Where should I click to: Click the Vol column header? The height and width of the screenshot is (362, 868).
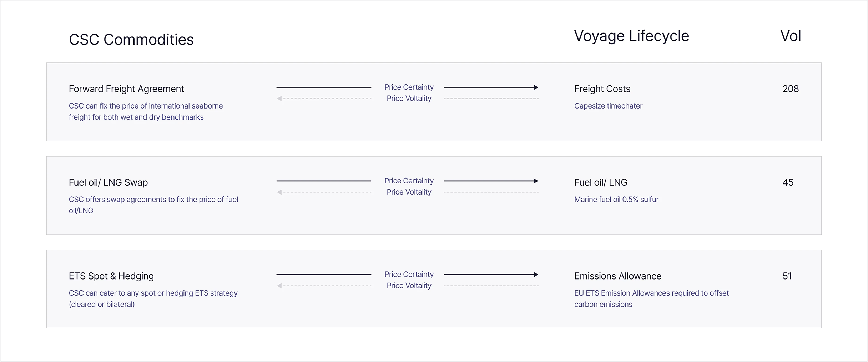[791, 36]
